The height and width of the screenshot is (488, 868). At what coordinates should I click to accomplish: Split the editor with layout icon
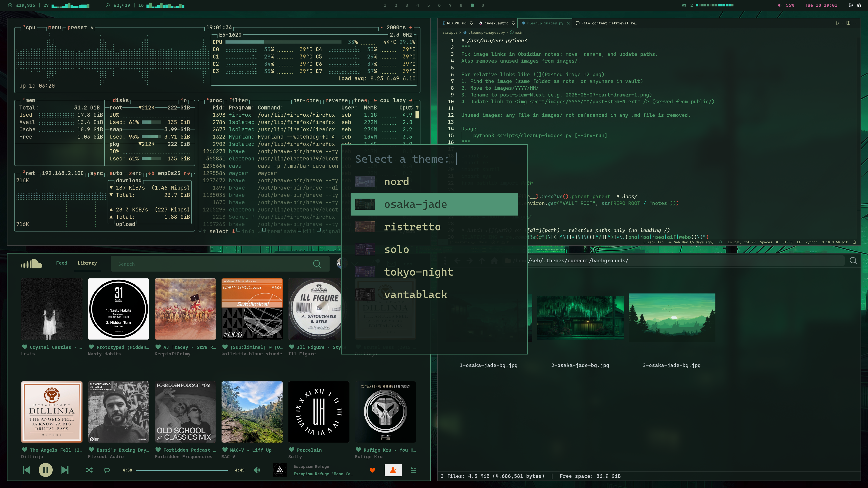849,23
